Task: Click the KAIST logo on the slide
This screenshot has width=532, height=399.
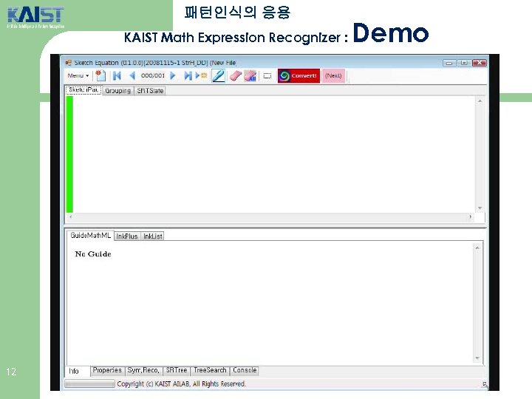Action: point(35,18)
